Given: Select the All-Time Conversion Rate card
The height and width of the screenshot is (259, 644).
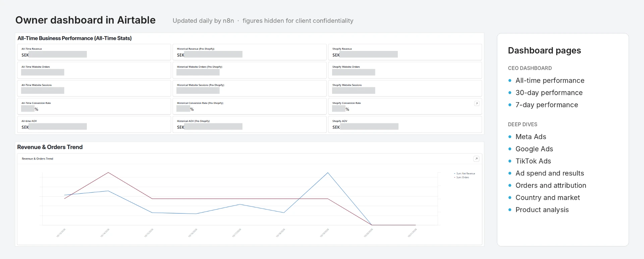Looking at the screenshot, I should (94, 107).
